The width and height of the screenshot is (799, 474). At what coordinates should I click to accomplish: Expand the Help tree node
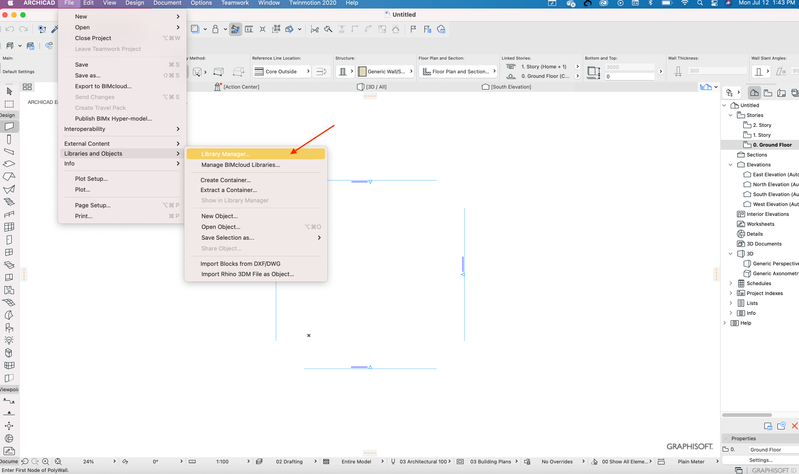(x=724, y=323)
